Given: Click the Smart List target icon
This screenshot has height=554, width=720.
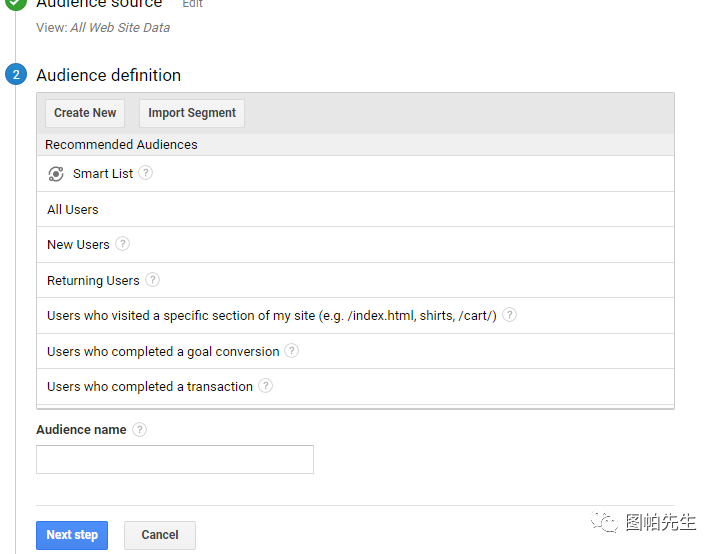Looking at the screenshot, I should pos(56,174).
